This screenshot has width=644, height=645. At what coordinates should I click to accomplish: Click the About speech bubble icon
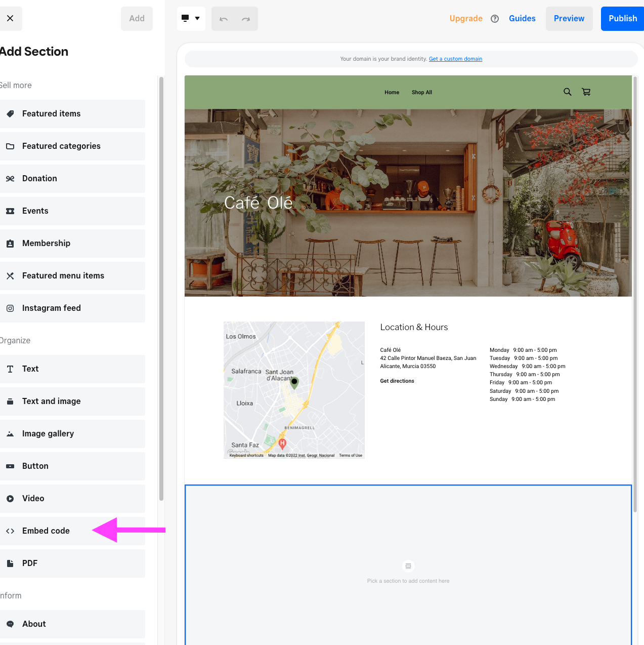point(10,624)
